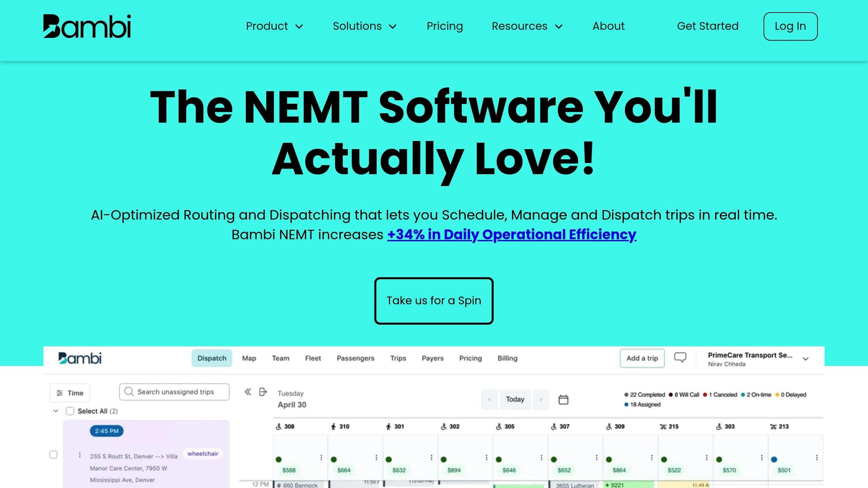Go to the previous day arrow
Image resolution: width=868 pixels, height=488 pixels.
point(490,399)
